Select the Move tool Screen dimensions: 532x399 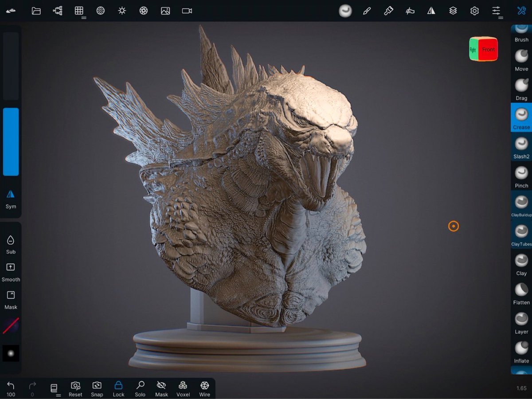(x=521, y=59)
